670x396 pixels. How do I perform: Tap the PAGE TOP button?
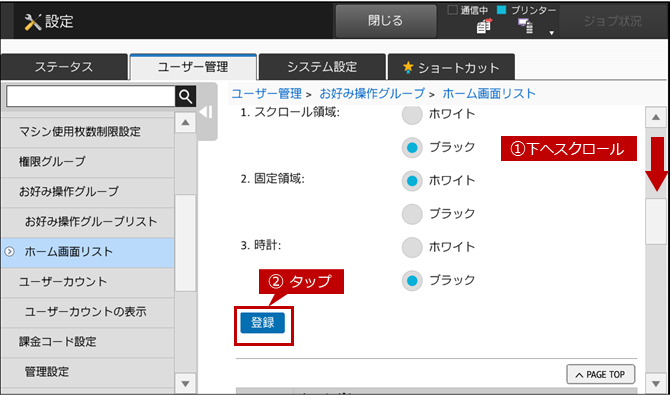[600, 375]
